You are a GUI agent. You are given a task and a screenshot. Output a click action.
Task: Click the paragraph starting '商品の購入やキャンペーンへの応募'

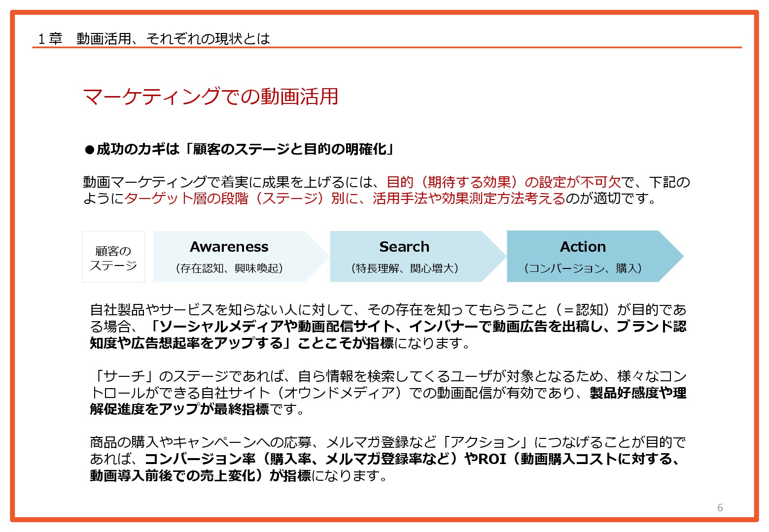point(388,459)
